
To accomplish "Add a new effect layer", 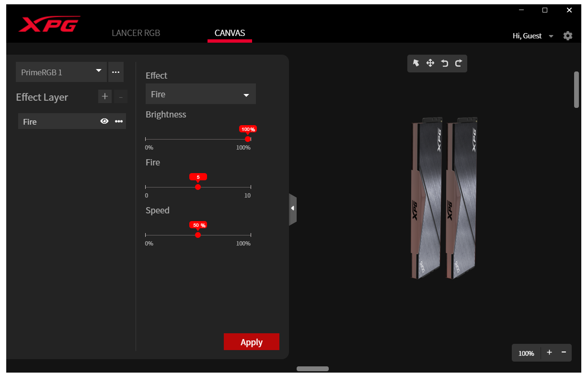I will [104, 96].
